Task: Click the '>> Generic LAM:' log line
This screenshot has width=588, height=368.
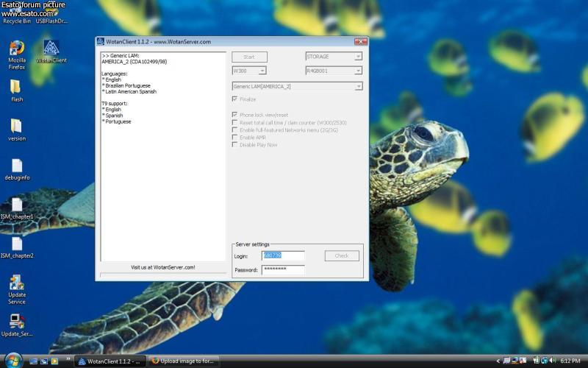Action: (121, 56)
